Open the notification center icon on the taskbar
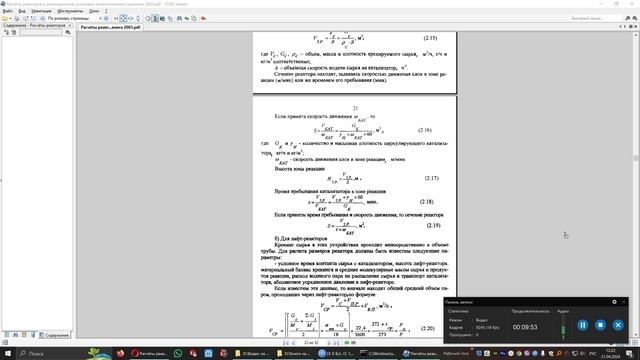 tap(630, 353)
